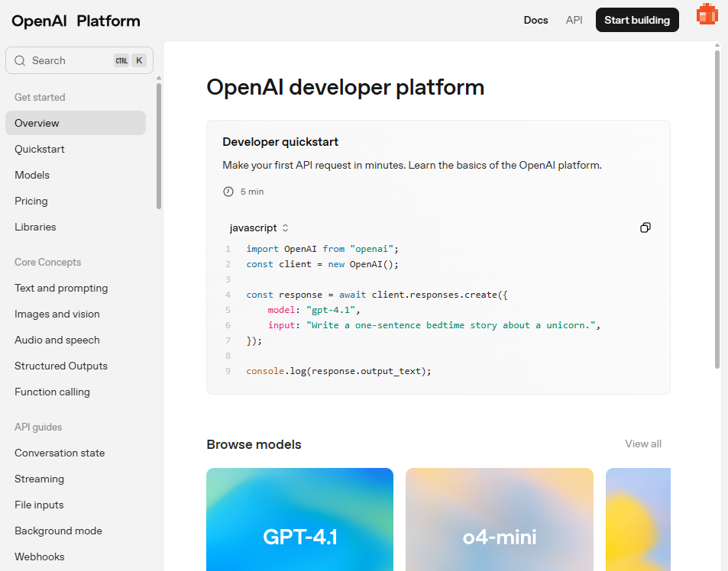Image resolution: width=728 pixels, height=571 pixels.
Task: Click the OpenAI Platform logo
Action: 76,21
